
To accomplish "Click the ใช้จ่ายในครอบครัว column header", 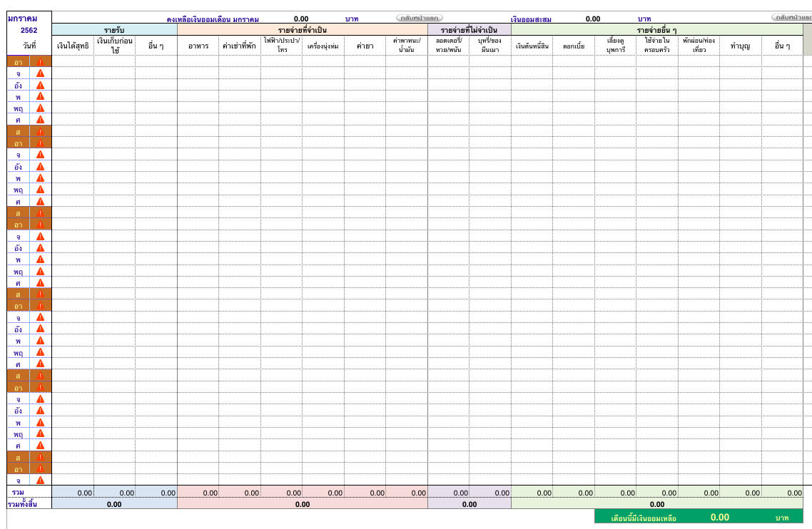I will [656, 46].
